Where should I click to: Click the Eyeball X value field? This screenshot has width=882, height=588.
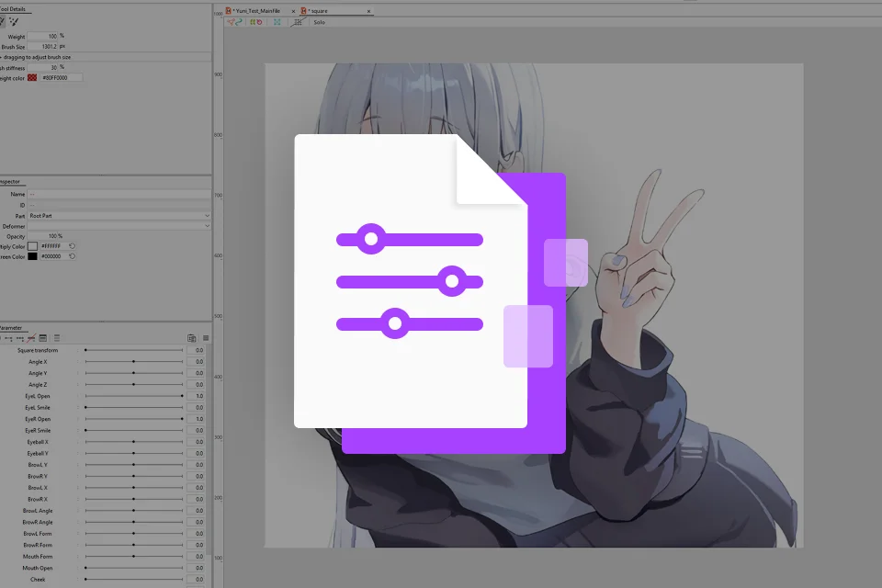(196, 442)
